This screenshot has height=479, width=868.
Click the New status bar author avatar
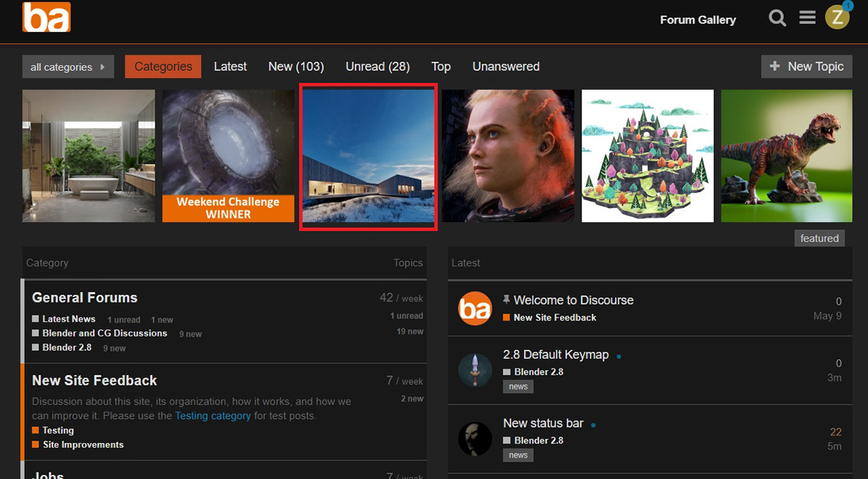tap(475, 438)
